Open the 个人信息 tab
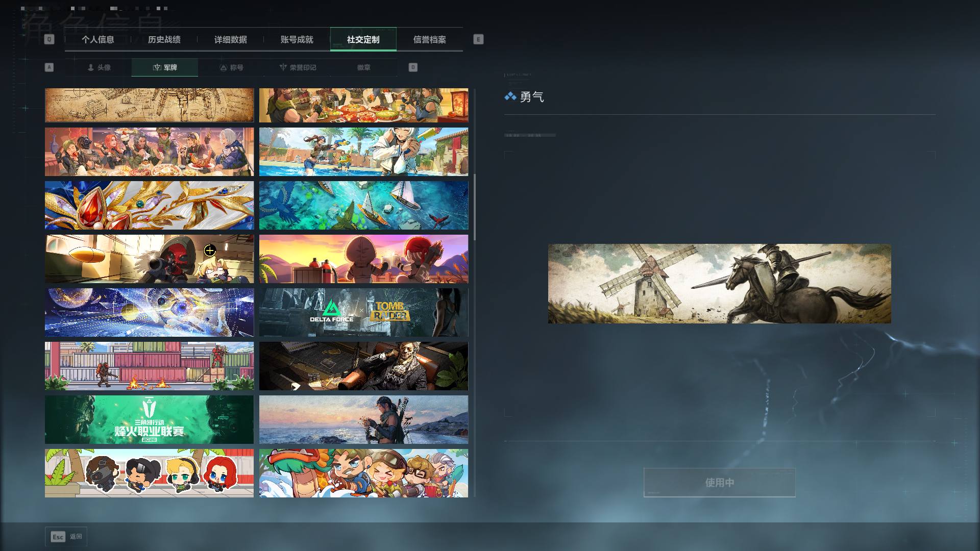980x551 pixels. click(98, 40)
